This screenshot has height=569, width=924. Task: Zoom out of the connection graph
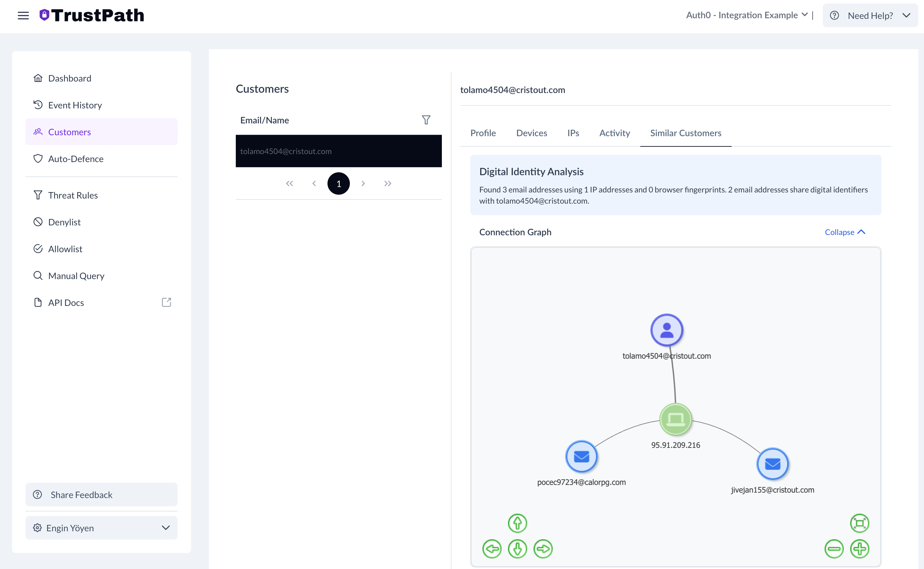[x=834, y=549]
